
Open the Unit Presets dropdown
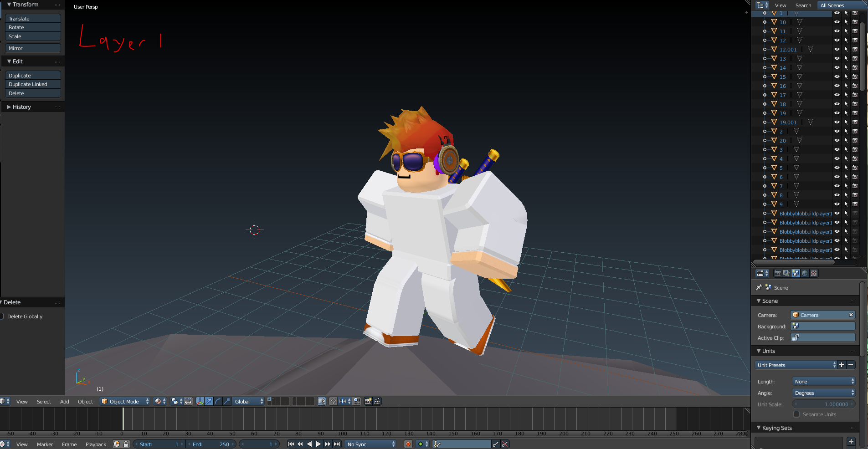pyautogui.click(x=795, y=365)
